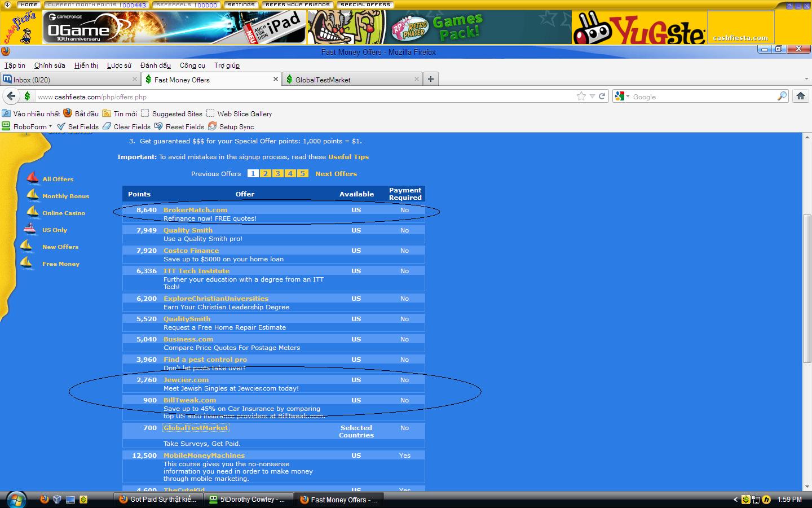The image size is (812, 508).
Task: Open the BrokerMatch.com offer link
Action: 195,210
